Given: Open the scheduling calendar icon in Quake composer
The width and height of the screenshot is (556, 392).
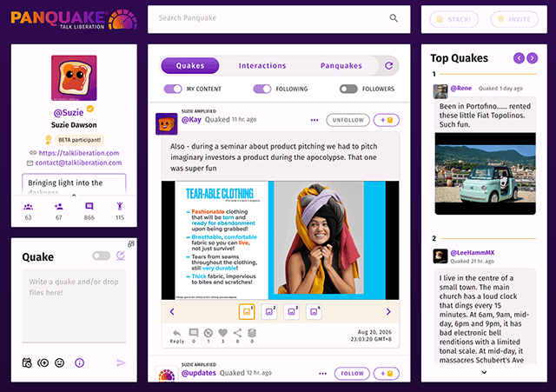Looking at the screenshot, I should (27, 363).
